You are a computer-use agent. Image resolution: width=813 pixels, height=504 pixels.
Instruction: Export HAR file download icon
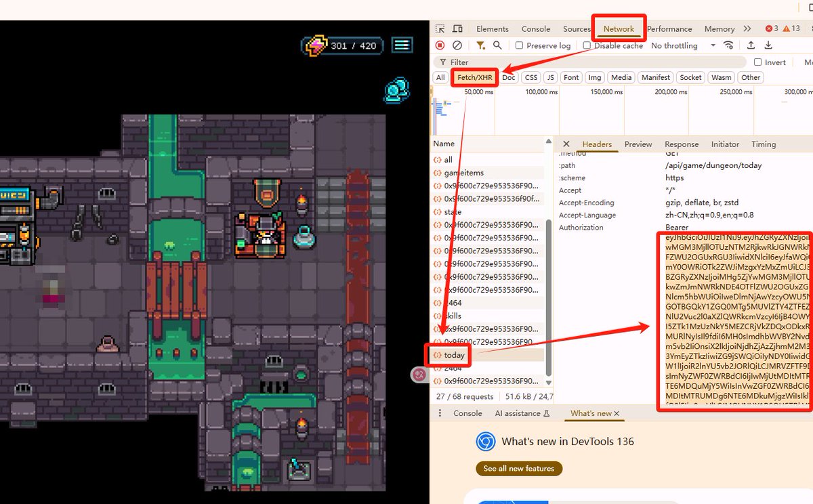(x=768, y=45)
